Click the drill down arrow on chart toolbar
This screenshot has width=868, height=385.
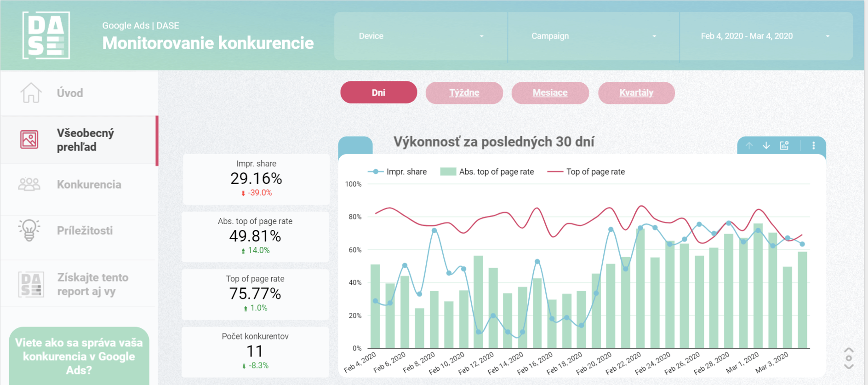[x=766, y=145]
